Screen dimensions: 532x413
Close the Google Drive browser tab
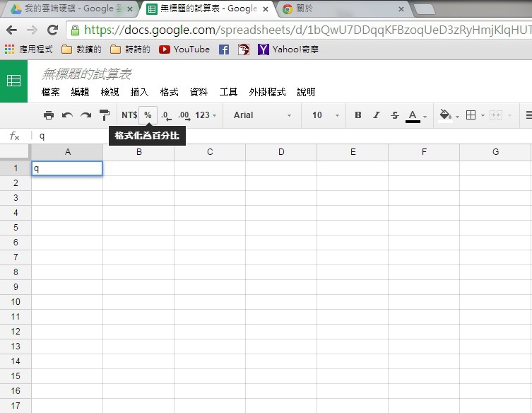[129, 9]
